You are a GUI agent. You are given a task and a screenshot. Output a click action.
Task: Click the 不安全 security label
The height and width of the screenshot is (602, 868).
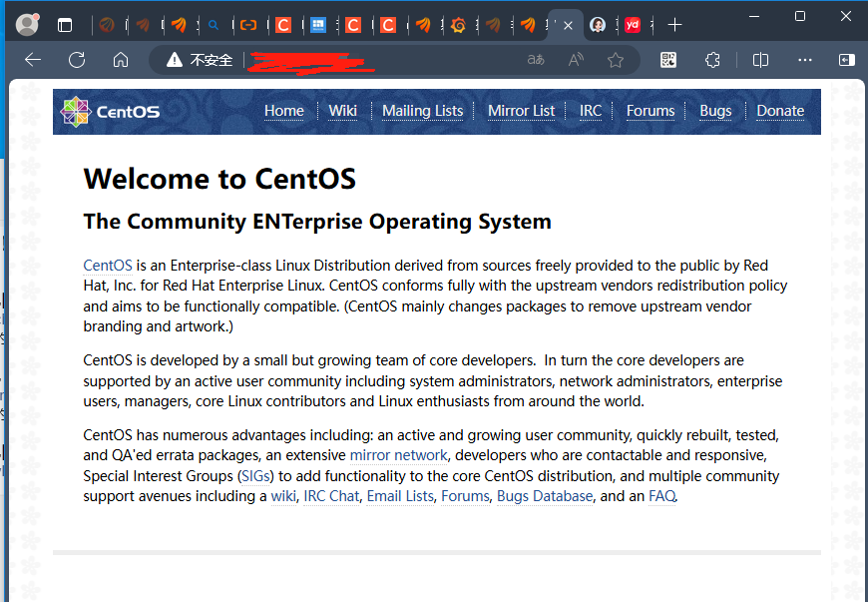coord(211,60)
